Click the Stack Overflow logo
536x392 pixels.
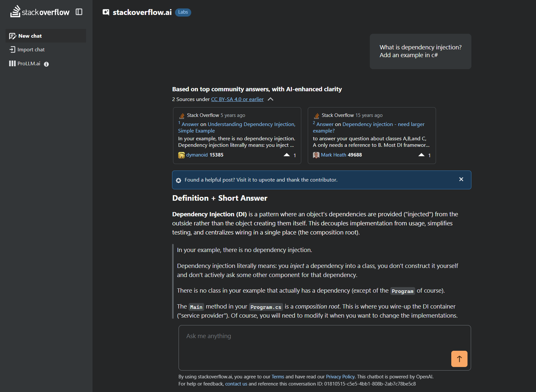40,12
